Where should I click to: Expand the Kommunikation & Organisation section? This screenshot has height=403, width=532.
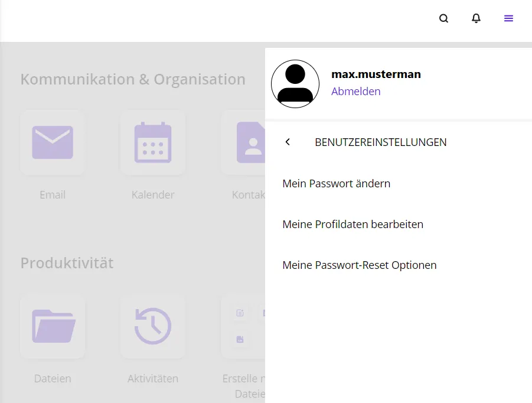pos(133,79)
